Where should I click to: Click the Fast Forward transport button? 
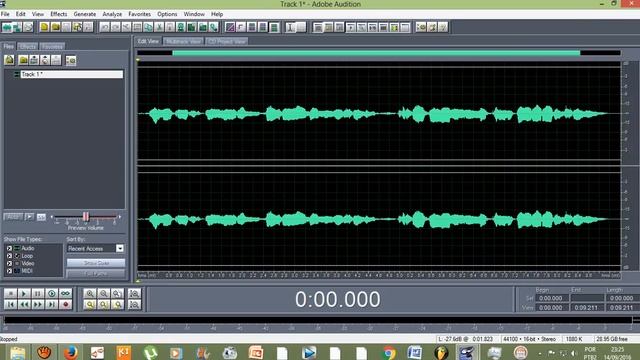(x=38, y=304)
